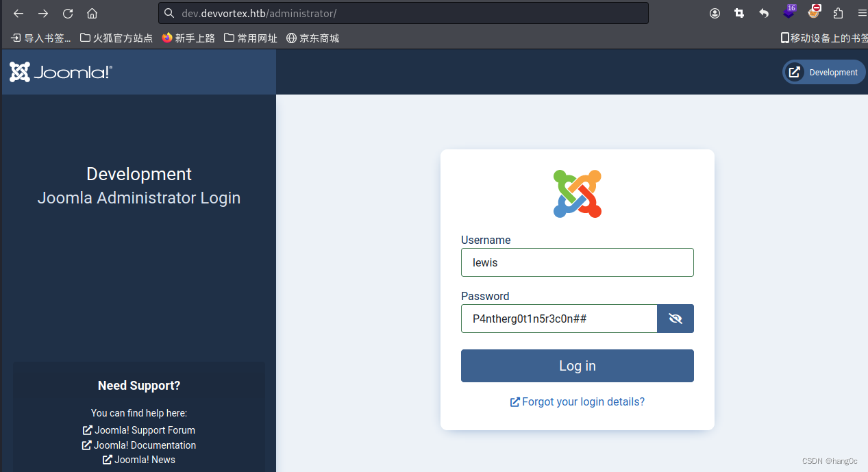Click the colorful Joomla logo on login card
Screen dimensions: 868x472
[578, 194]
